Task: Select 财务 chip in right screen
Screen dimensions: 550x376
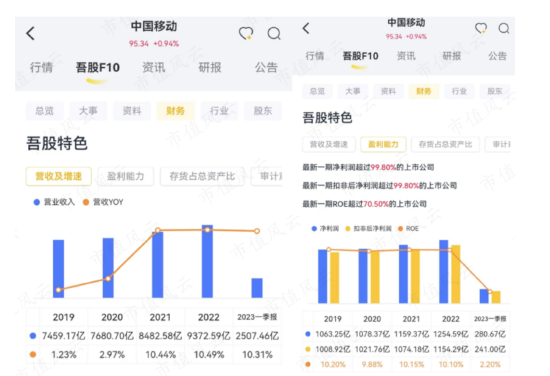Action: coord(424,91)
